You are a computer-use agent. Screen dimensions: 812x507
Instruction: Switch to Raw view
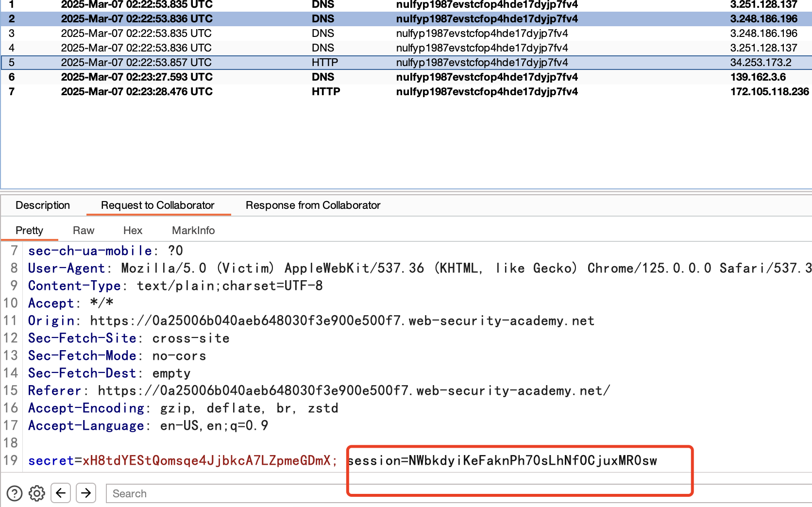click(x=84, y=230)
